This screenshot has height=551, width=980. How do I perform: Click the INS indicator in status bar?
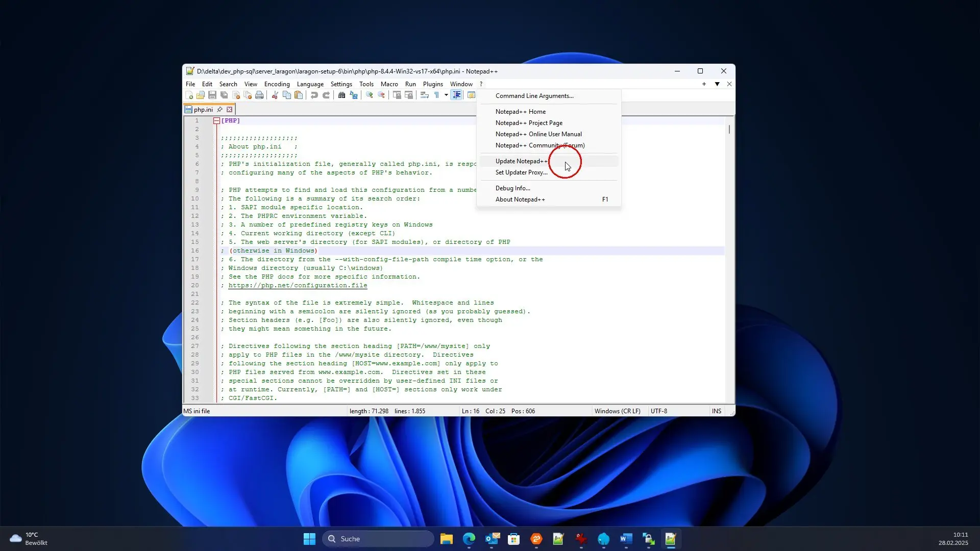tap(717, 411)
